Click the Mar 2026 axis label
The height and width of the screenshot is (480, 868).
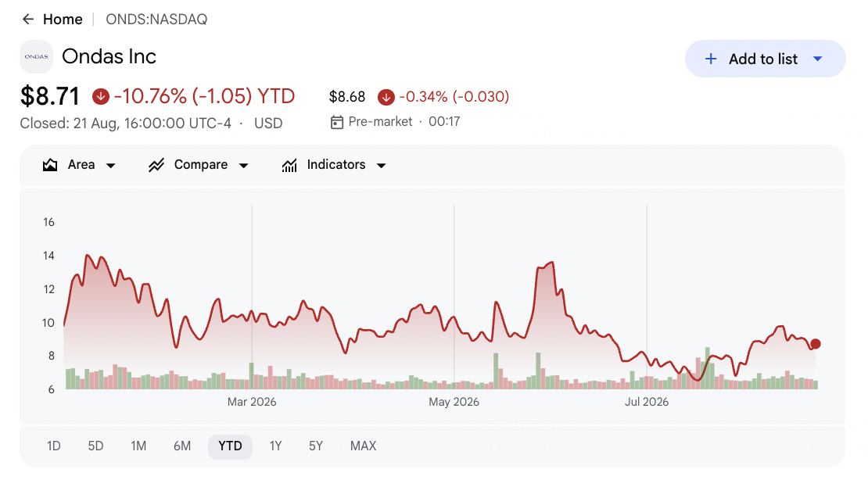(x=252, y=402)
